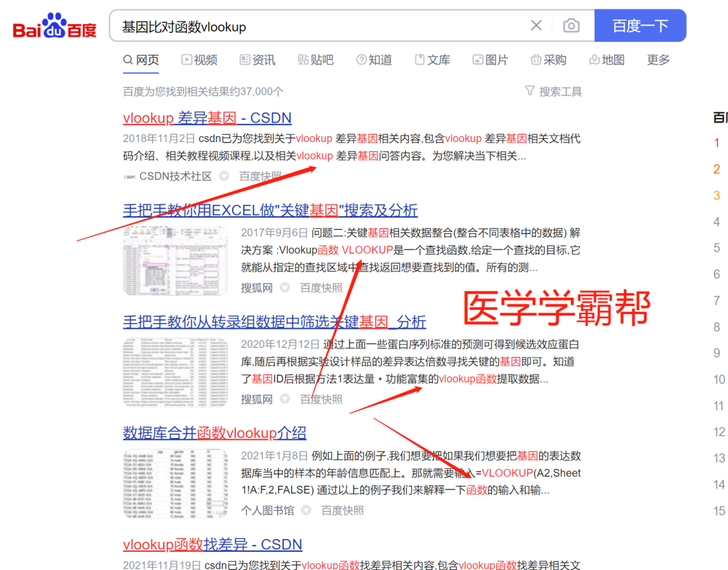Click the filter funnel icon beside 搜索工具

529,90
